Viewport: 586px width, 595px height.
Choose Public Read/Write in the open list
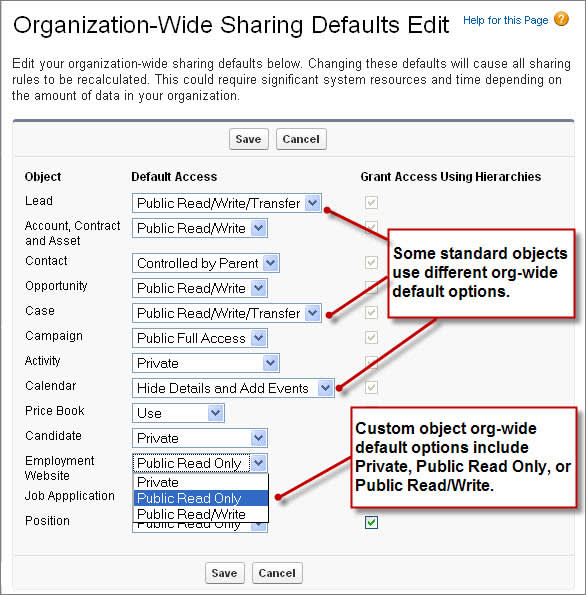[x=201, y=514]
